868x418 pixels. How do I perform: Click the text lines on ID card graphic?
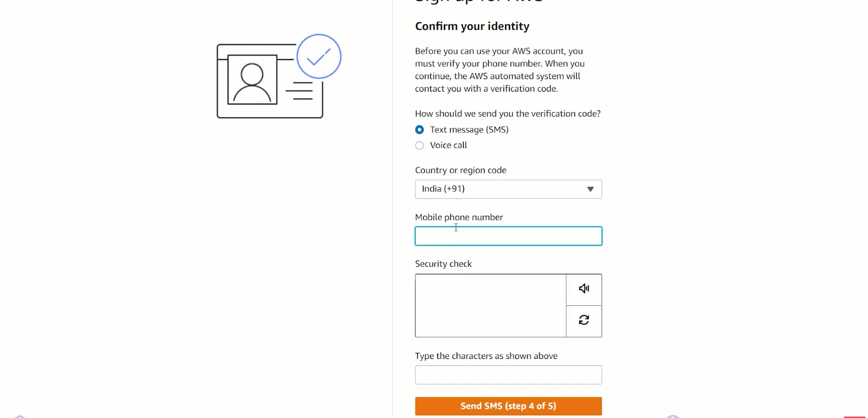tap(299, 91)
